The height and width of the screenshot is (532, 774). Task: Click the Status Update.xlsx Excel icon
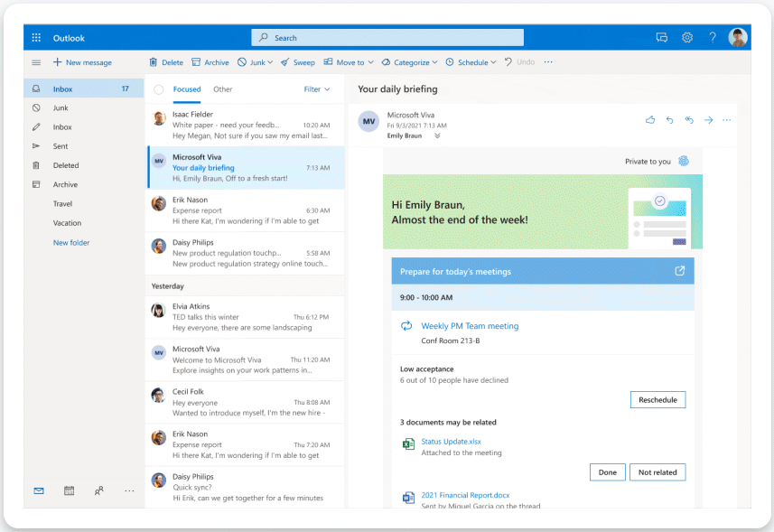click(408, 444)
